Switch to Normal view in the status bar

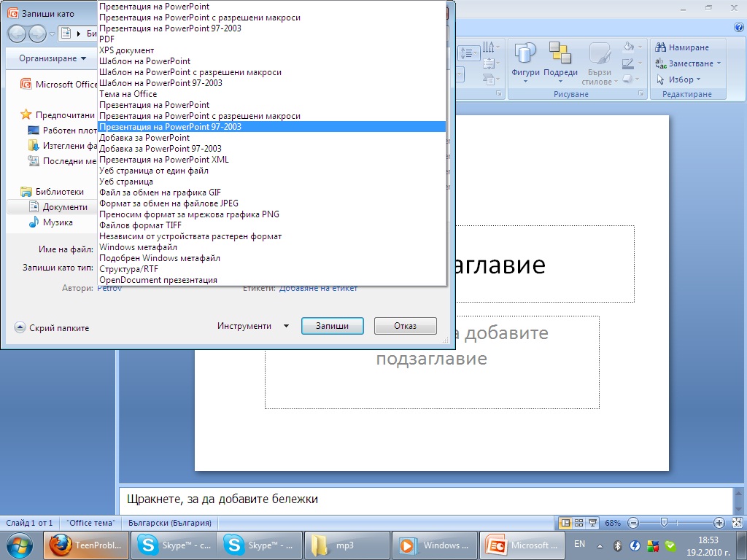[x=565, y=523]
